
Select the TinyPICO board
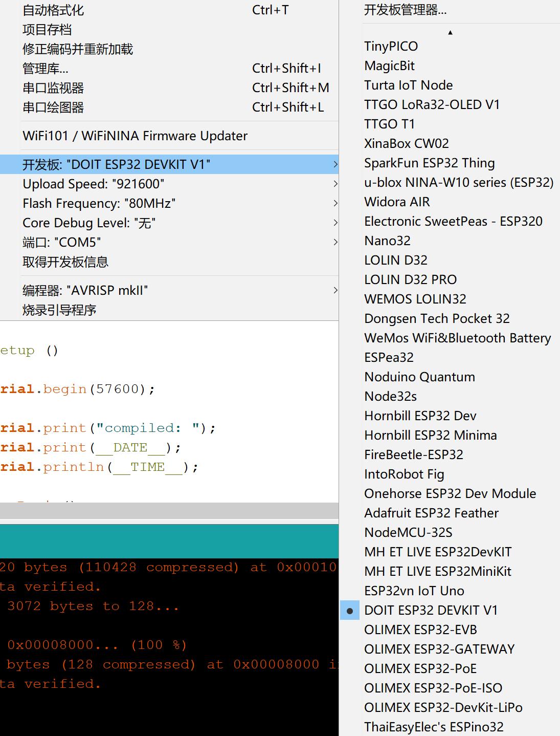click(x=391, y=46)
